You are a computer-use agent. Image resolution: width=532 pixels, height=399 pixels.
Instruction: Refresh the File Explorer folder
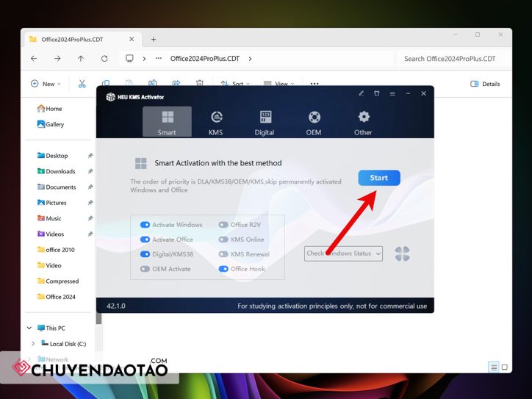pyautogui.click(x=104, y=59)
